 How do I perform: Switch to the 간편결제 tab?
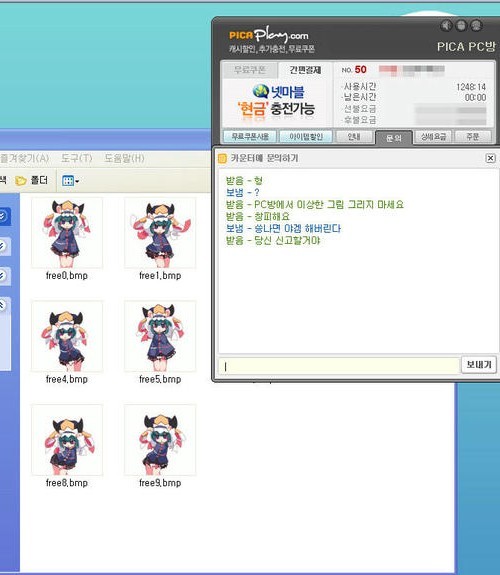305,70
